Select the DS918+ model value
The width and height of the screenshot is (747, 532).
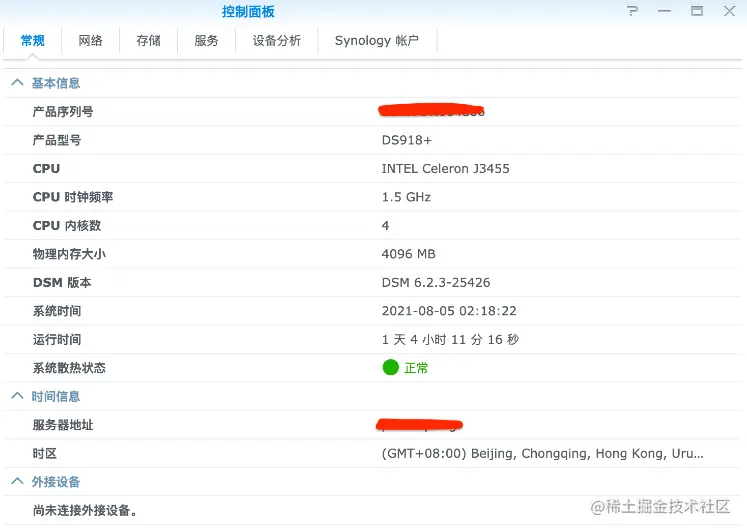406,140
